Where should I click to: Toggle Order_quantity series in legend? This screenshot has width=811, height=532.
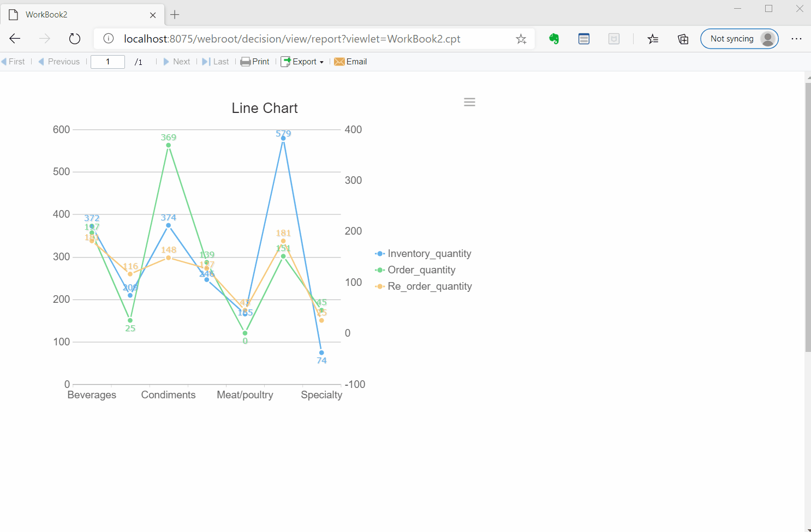421,270
